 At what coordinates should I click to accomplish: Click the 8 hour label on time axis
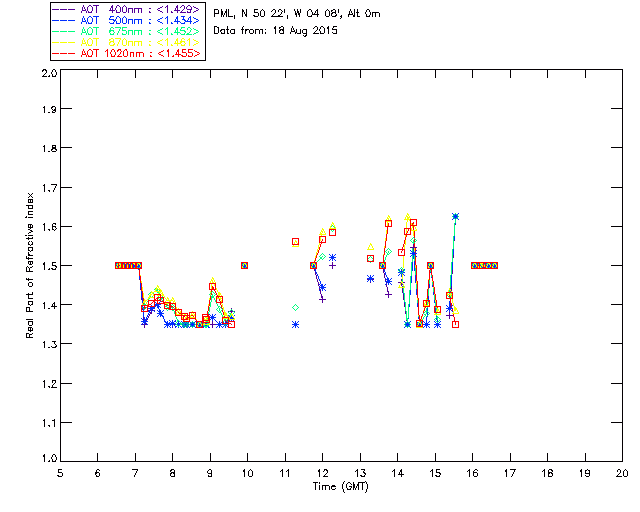(173, 473)
